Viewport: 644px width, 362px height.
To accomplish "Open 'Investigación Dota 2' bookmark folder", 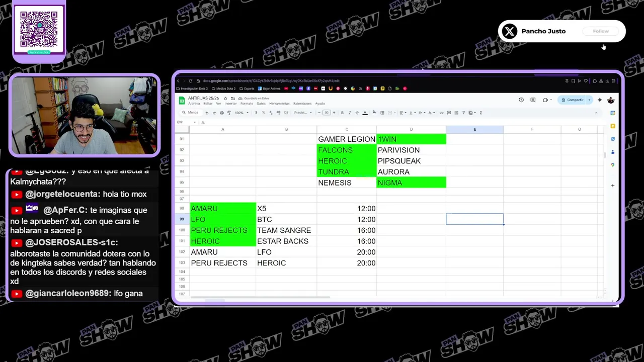I will coord(192,88).
